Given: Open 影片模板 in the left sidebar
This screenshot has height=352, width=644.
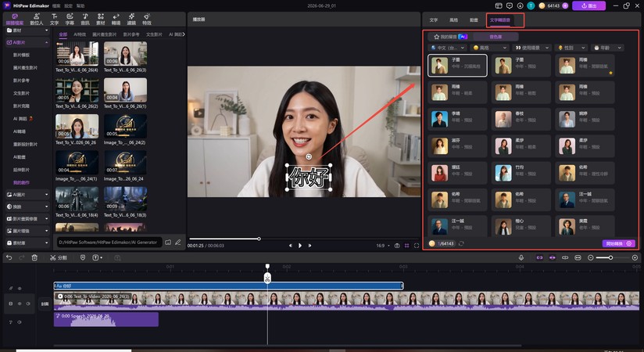Looking at the screenshot, I should pyautogui.click(x=21, y=55).
